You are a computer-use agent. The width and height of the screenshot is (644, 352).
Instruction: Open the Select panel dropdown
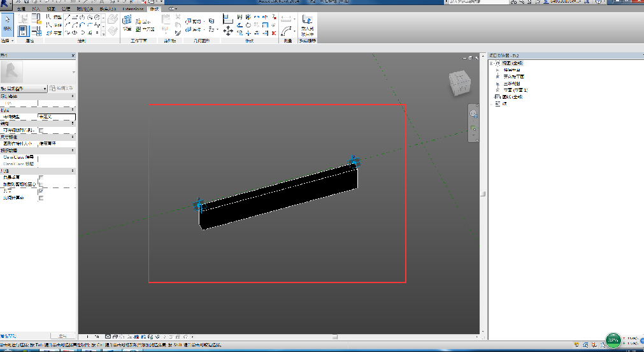tap(8, 41)
